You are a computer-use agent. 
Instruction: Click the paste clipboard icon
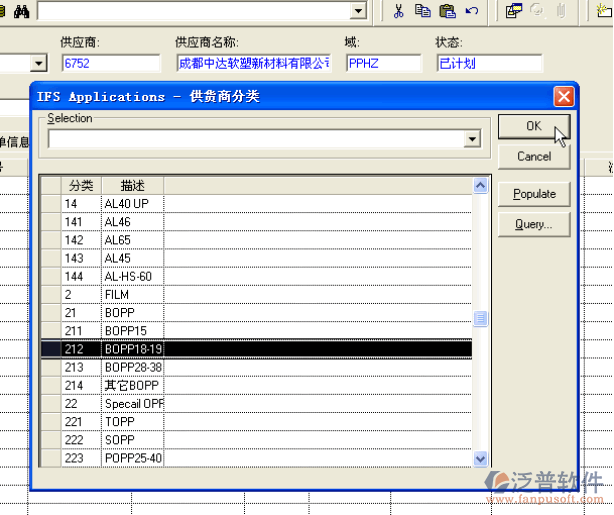pos(447,11)
